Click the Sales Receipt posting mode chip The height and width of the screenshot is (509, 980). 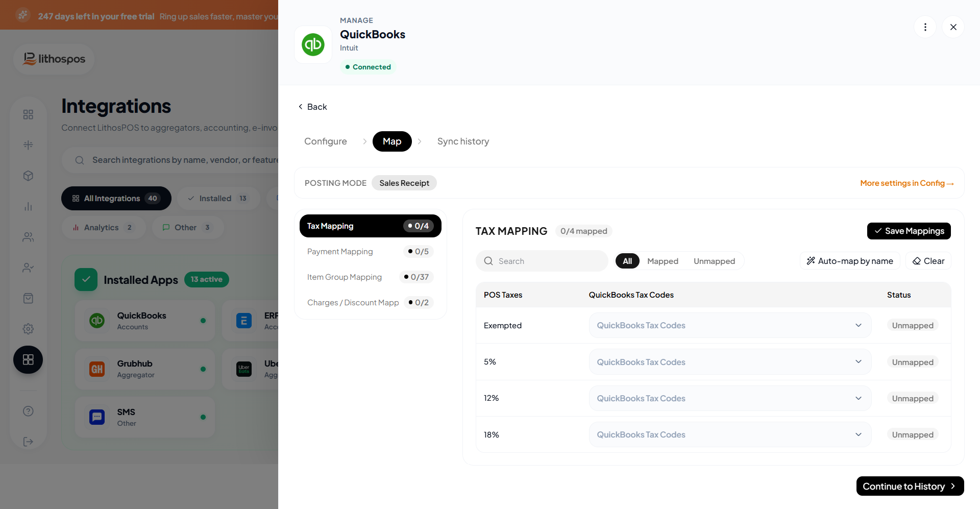click(x=404, y=183)
